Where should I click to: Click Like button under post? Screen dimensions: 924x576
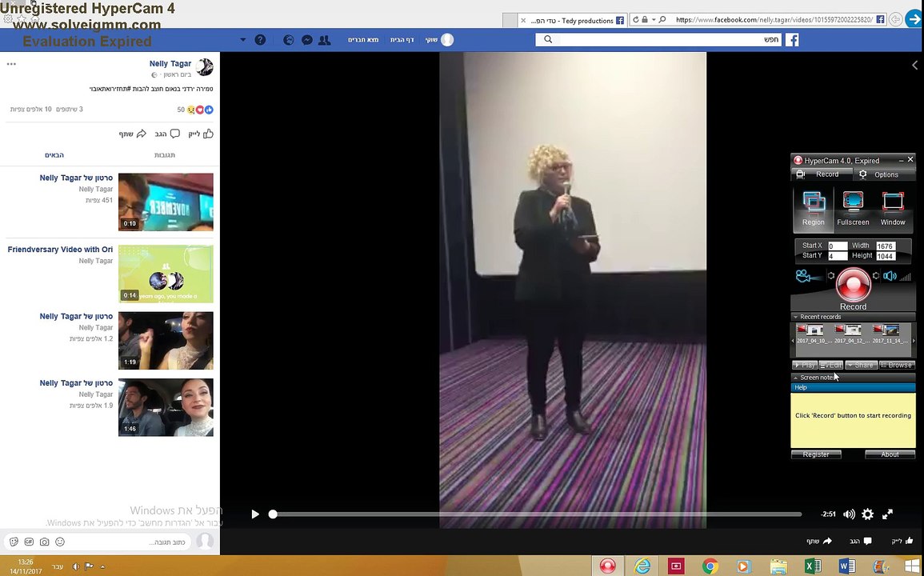(x=201, y=134)
